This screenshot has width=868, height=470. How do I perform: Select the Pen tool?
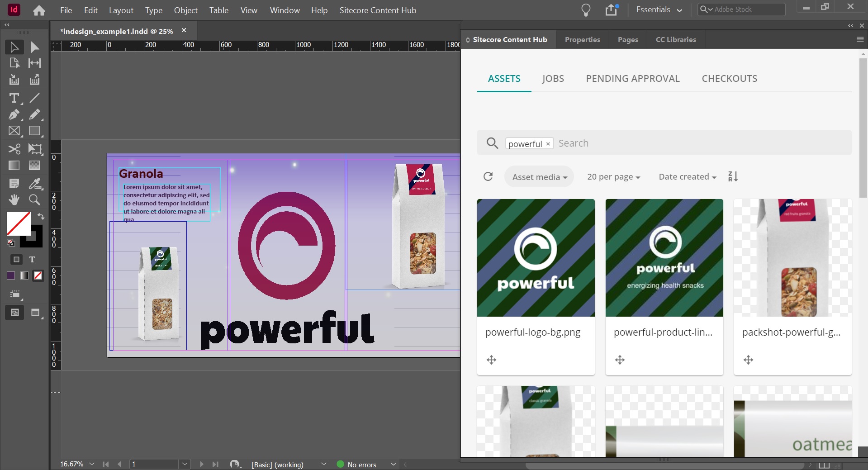14,114
